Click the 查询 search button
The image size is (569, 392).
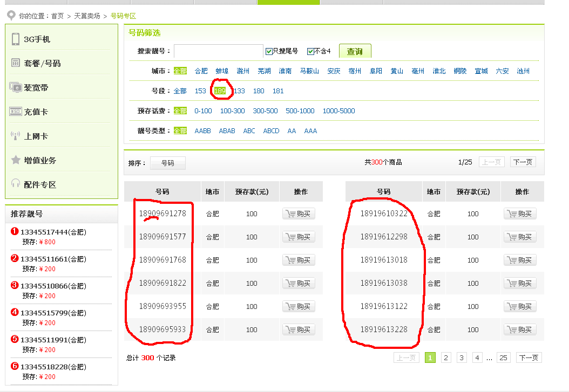point(355,50)
